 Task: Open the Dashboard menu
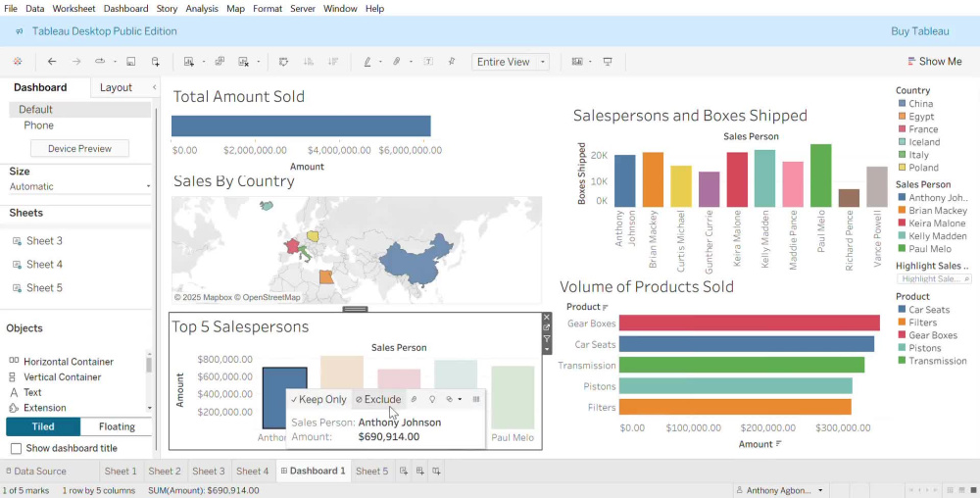point(125,9)
